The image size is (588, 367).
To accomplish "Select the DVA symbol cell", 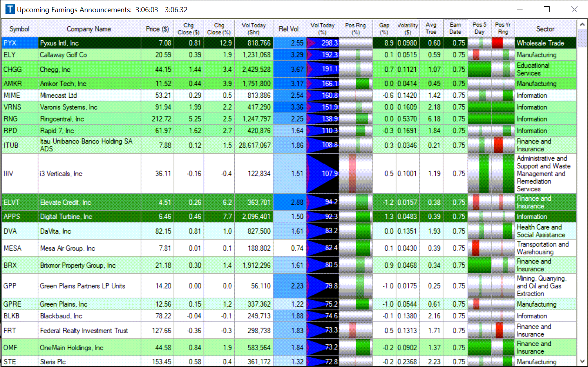I will pos(20,231).
